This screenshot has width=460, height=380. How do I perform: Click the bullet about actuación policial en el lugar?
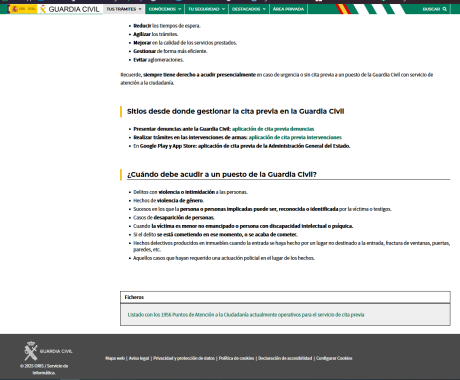(x=224, y=258)
